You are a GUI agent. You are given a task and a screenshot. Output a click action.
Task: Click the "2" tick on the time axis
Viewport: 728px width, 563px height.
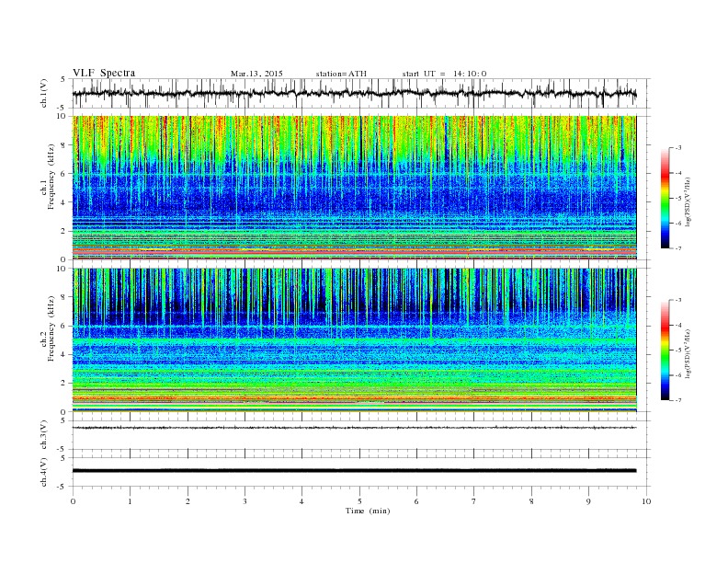pos(188,501)
